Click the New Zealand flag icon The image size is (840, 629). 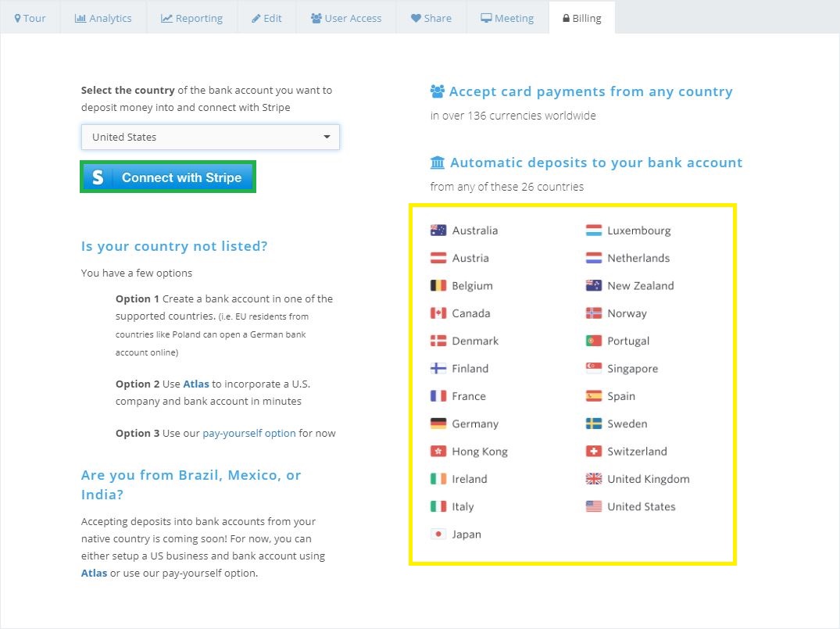click(x=594, y=285)
